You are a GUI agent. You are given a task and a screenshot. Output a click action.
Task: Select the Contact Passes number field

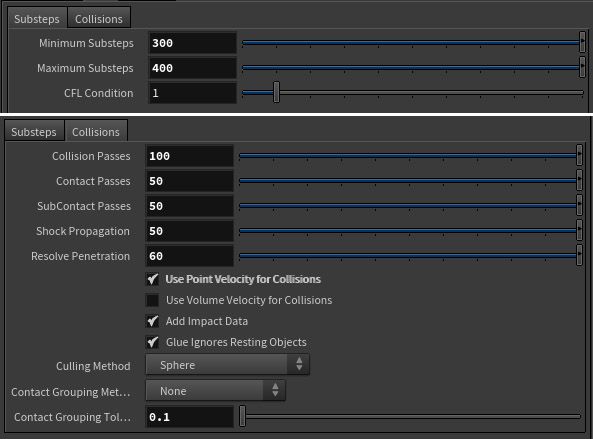click(189, 181)
